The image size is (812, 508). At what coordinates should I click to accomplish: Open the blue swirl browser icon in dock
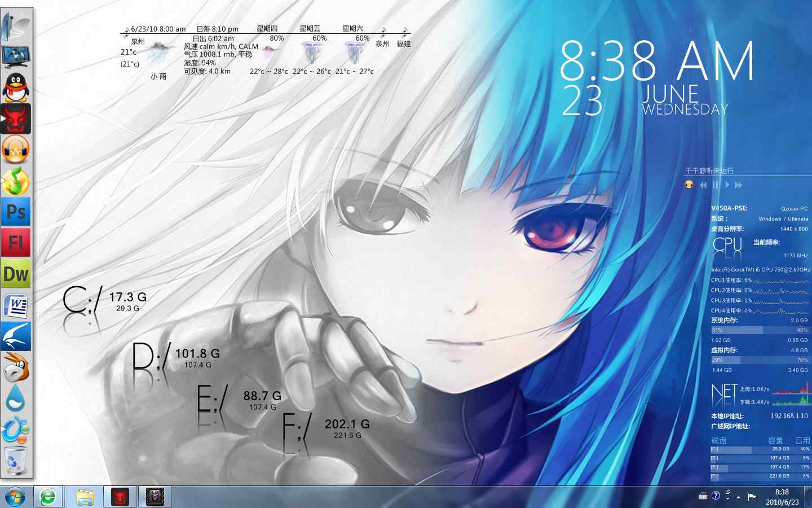tap(16, 430)
